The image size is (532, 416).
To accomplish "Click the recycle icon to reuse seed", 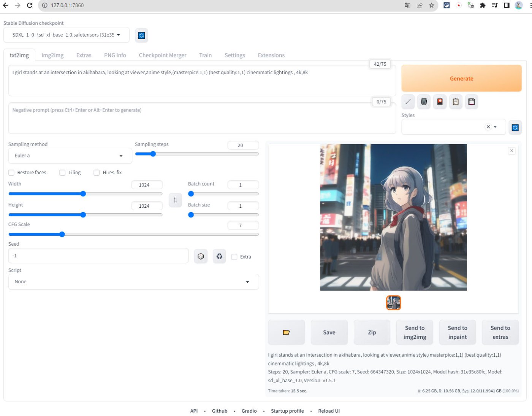I will click(x=219, y=256).
